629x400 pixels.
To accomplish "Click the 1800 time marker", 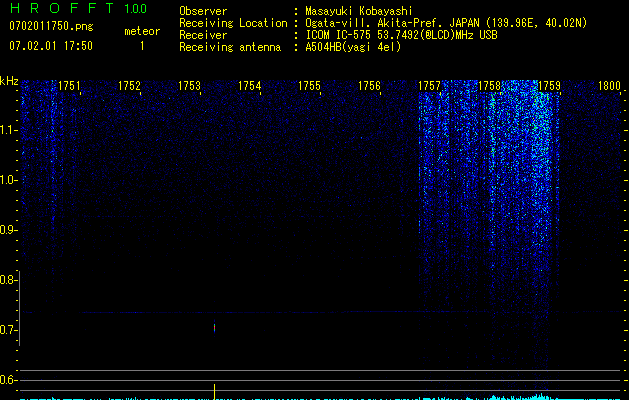I will pos(609,86).
